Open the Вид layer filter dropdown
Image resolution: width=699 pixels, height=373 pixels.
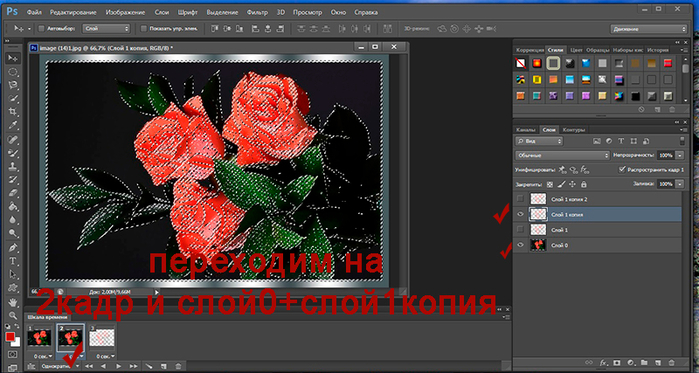(539, 141)
